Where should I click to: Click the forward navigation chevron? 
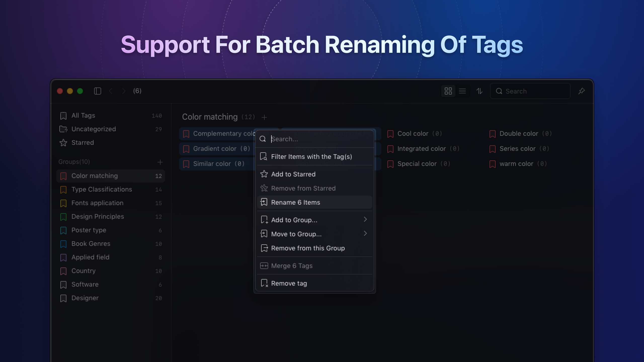(124, 91)
